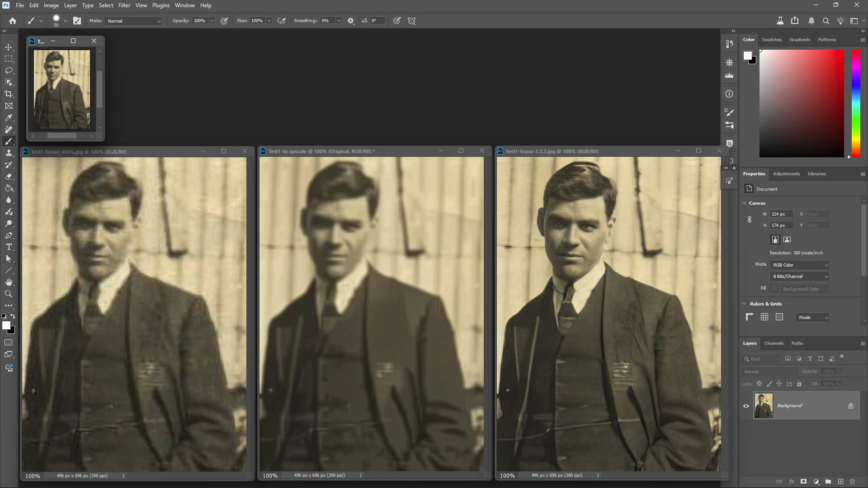Enable airbrush-style build-up effects
The height and width of the screenshot is (488, 868).
click(x=282, y=21)
